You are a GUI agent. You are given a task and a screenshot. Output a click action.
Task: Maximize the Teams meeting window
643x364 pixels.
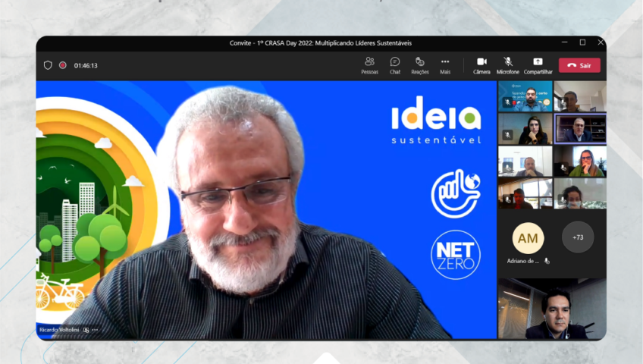click(582, 42)
